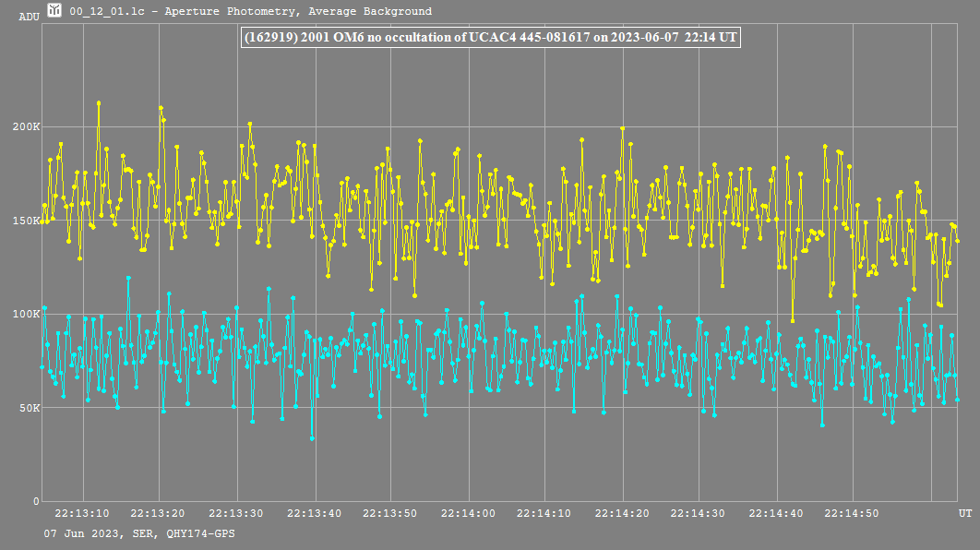The width and height of the screenshot is (980, 550).
Task: Select the 22:14:50 time tick label
Action: coord(852,513)
